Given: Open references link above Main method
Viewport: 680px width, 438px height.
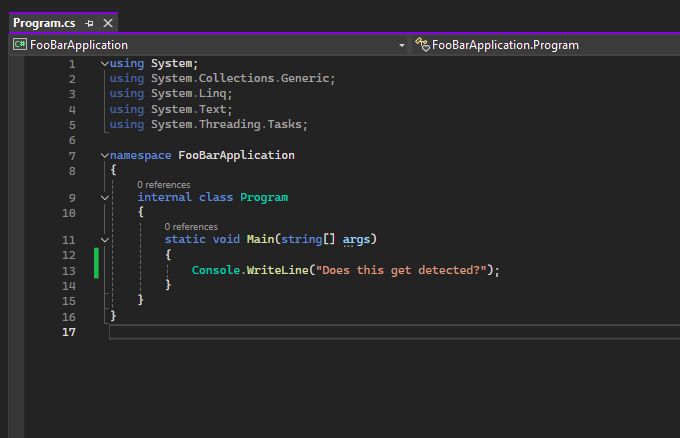Looking at the screenshot, I should 191,227.
